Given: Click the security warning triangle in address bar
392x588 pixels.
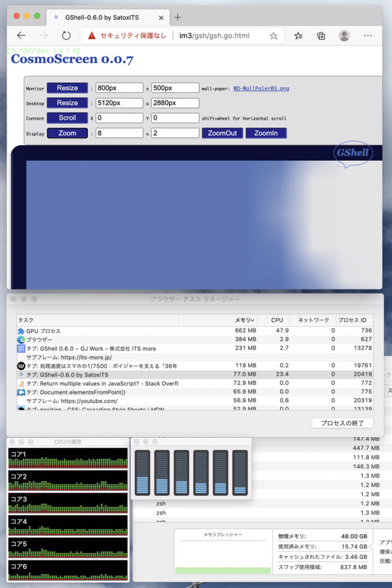Looking at the screenshot, I should coord(91,36).
